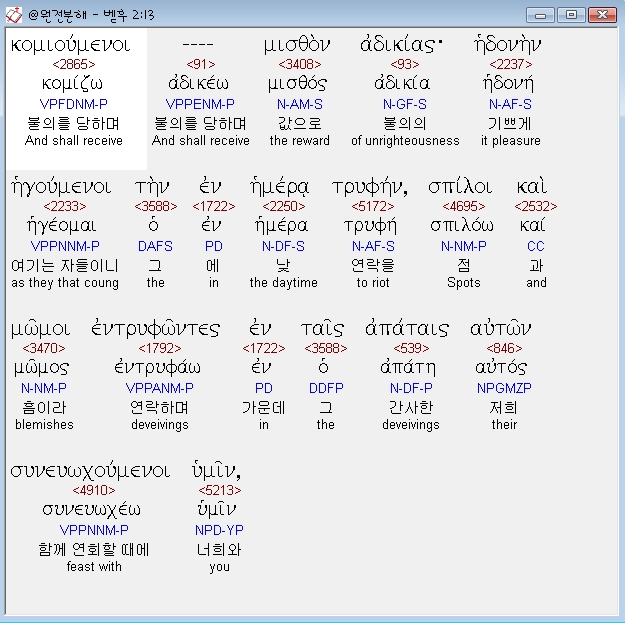This screenshot has height=623, width=625.
Task: Click parsing code N-AM-S
Action: click(300, 104)
